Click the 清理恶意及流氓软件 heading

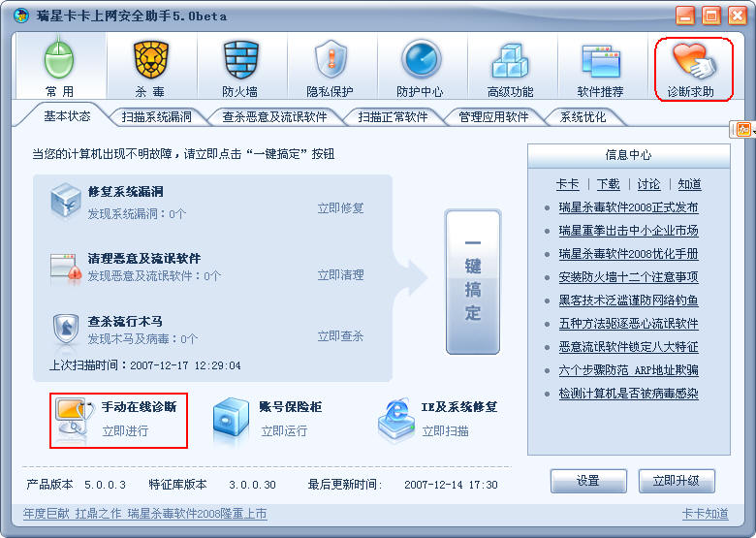(144, 258)
